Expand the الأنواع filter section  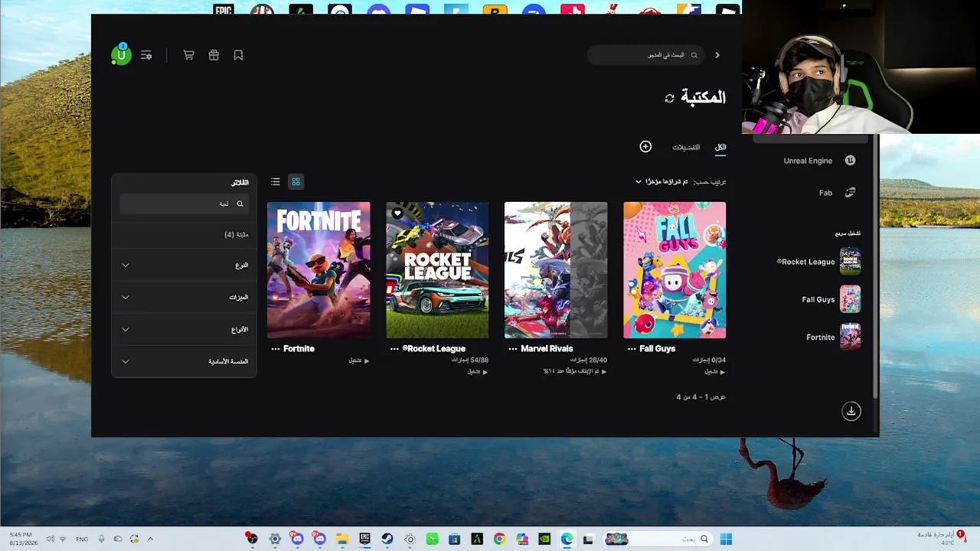click(184, 329)
